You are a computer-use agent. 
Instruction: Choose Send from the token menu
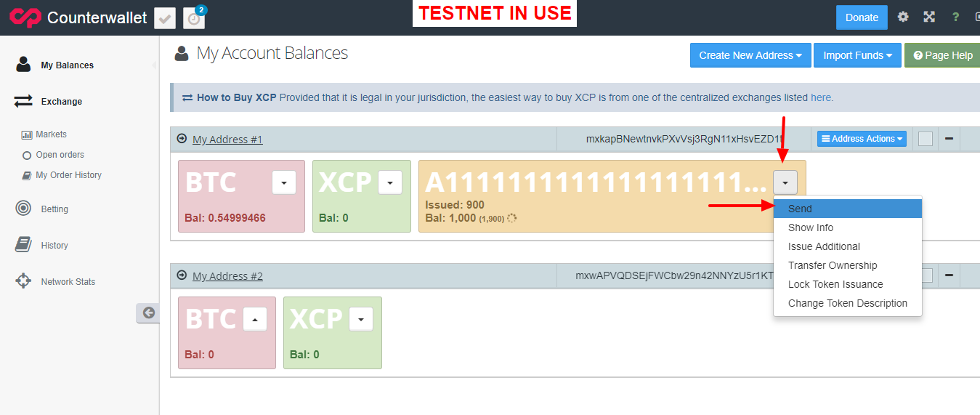point(848,209)
